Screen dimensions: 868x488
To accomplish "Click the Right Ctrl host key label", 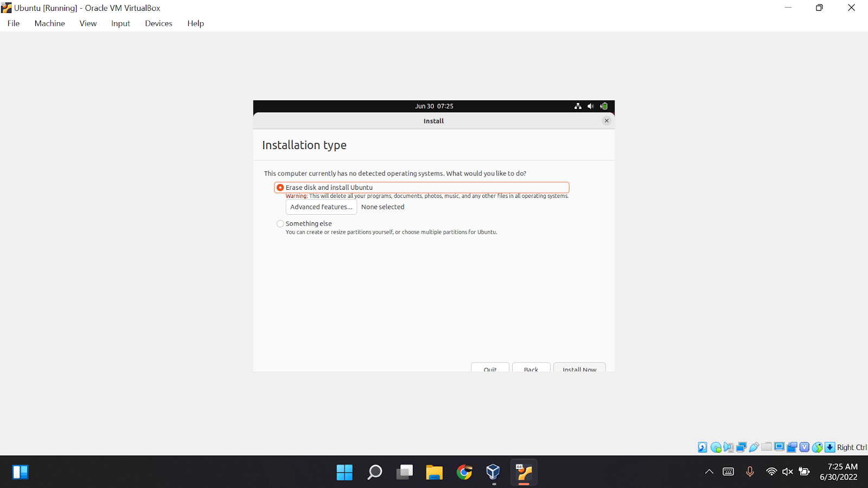I will [852, 447].
